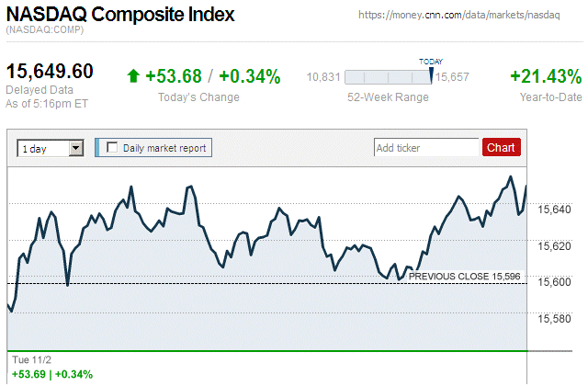588x386 pixels.
Task: Focus the Add ticker input field
Action: click(426, 147)
